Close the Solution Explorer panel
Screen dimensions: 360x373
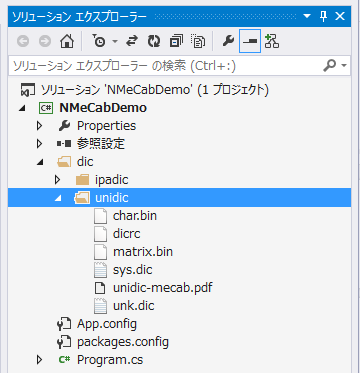click(x=340, y=16)
